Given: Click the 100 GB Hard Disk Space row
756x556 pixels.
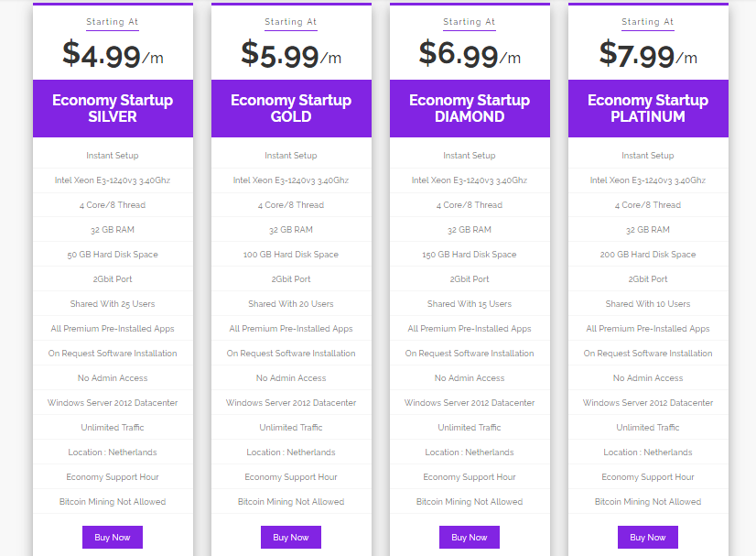Looking at the screenshot, I should click(x=291, y=255).
